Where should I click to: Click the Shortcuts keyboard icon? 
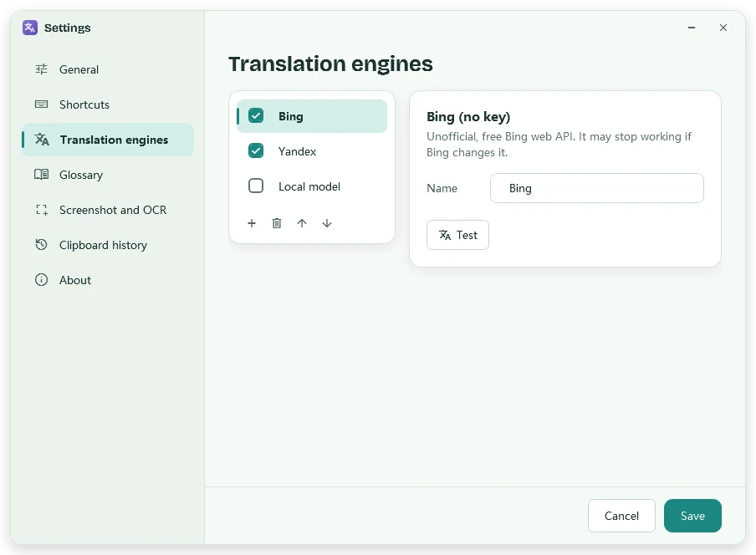[x=42, y=104]
